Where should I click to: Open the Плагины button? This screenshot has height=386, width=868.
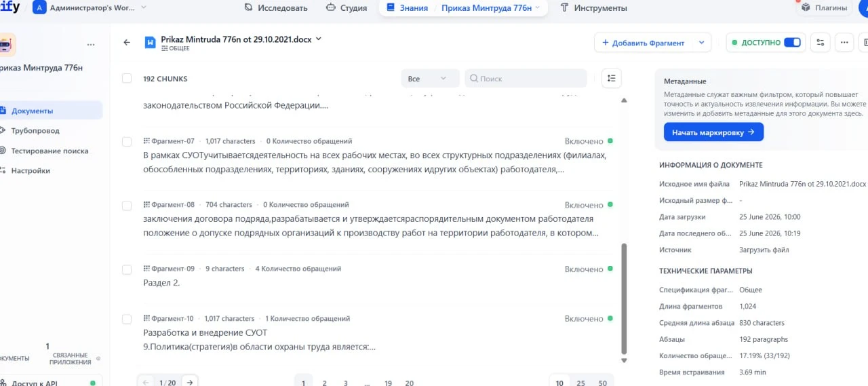825,7
